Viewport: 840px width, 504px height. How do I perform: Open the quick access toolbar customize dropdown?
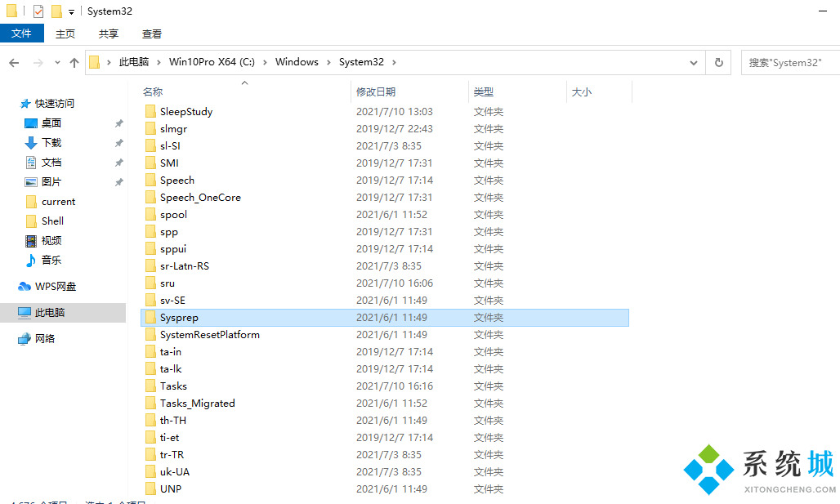pyautogui.click(x=71, y=11)
